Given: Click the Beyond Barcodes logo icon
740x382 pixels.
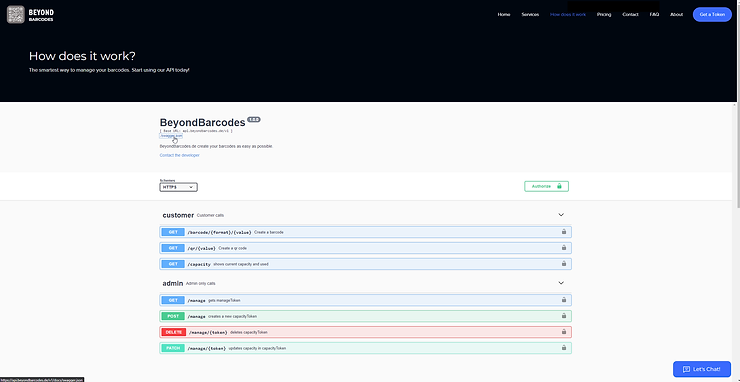Looking at the screenshot, I should pos(16,15).
